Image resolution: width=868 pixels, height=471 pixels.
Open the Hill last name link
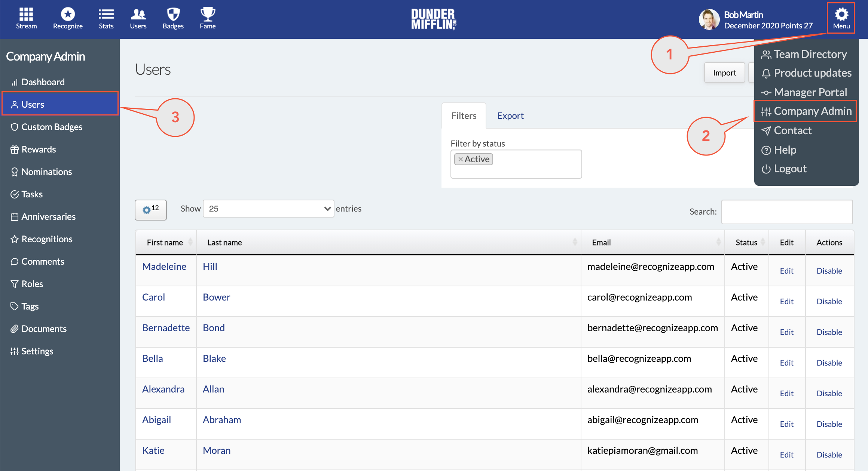pos(210,267)
